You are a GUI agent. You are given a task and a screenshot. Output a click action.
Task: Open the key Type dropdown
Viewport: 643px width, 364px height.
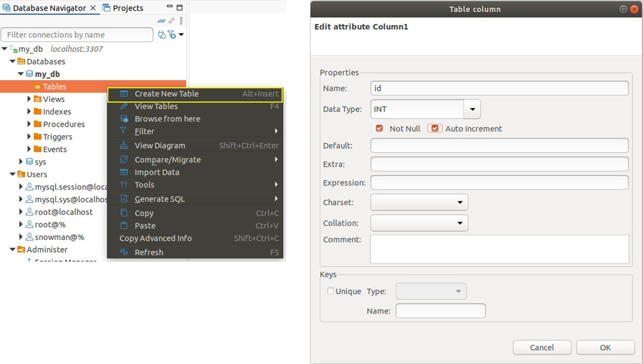[x=431, y=291]
